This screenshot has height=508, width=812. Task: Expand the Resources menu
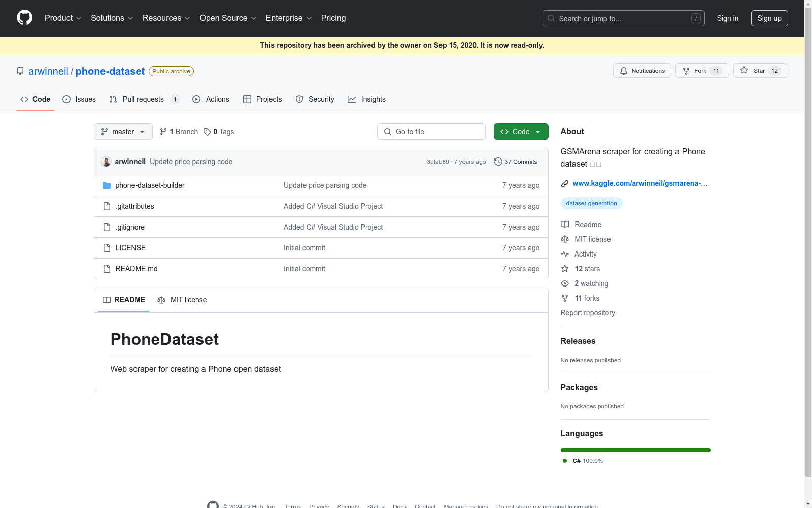166,18
